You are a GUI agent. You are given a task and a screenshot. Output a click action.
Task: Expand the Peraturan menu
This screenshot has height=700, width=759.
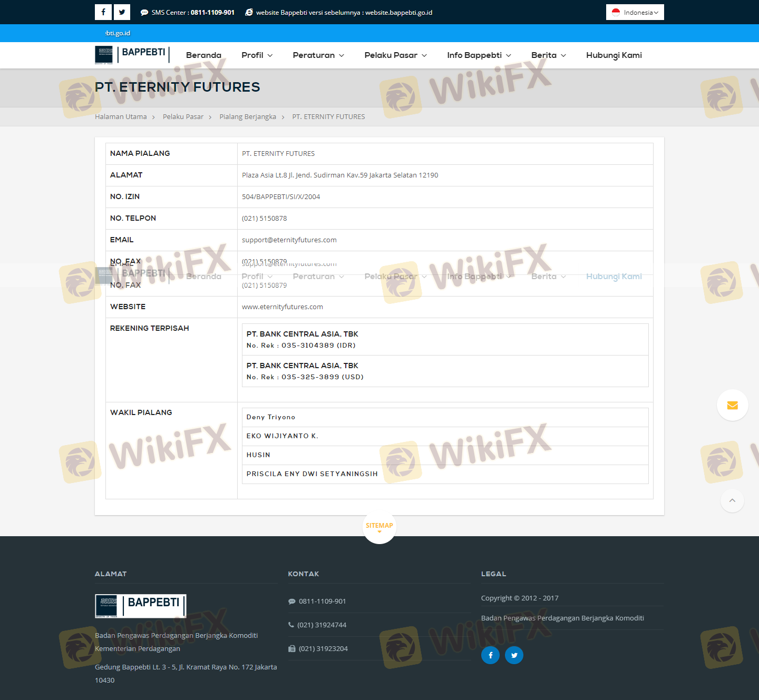(318, 55)
